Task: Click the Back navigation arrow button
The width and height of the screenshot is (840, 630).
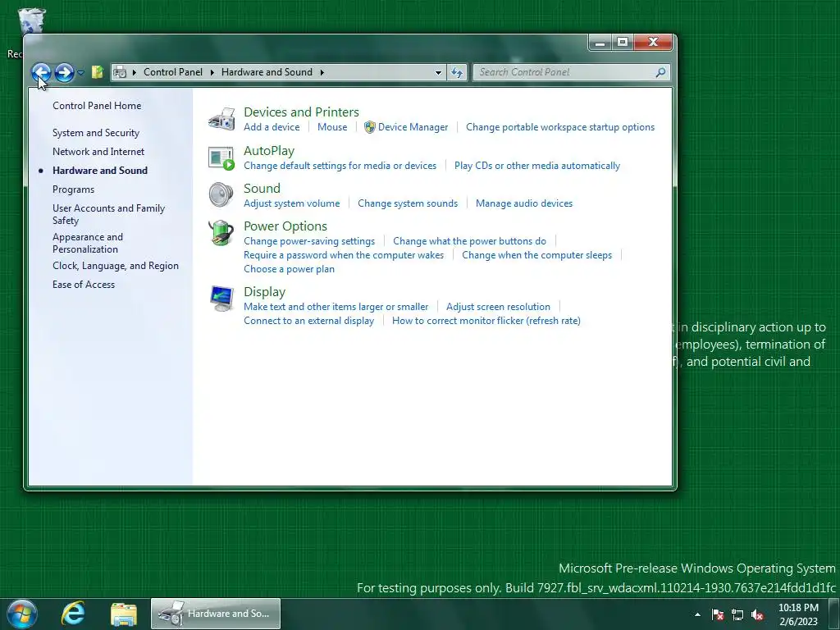Action: pos(41,72)
